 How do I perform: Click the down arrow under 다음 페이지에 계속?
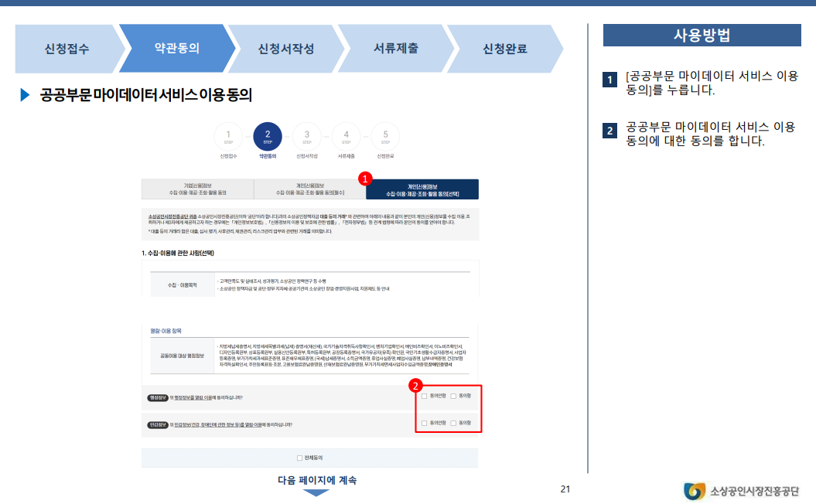316,493
